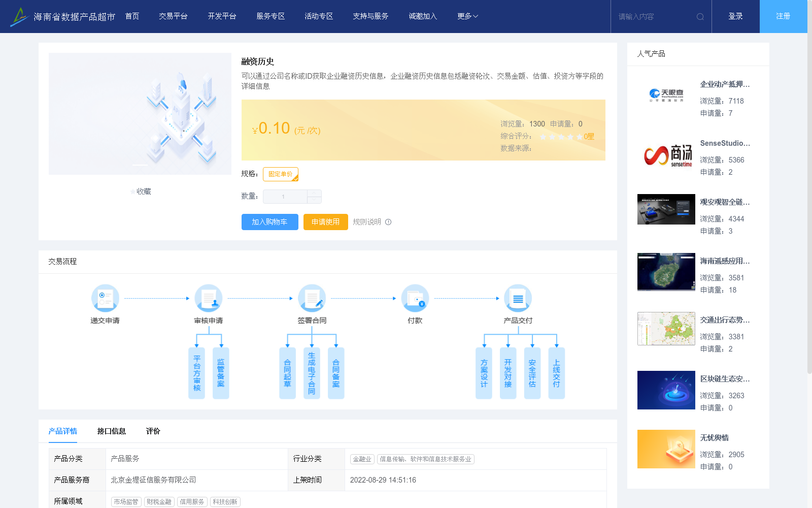
Task: Open the 无忧舆情 product thumbnail
Action: point(666,449)
